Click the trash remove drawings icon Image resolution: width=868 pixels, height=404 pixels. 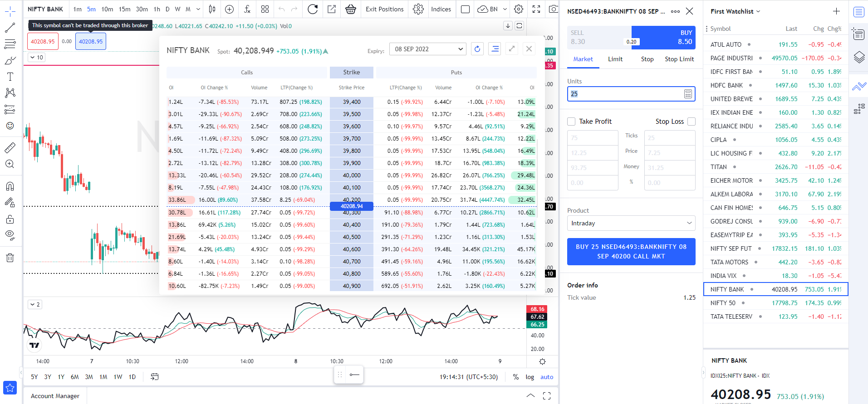click(10, 258)
